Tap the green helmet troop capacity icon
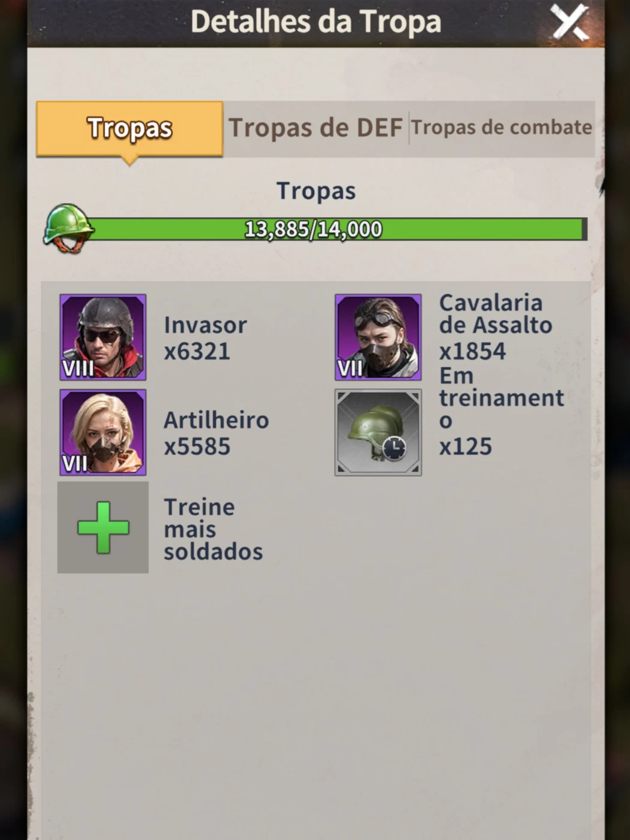Viewport: 630px width, 840px height. coord(68,228)
